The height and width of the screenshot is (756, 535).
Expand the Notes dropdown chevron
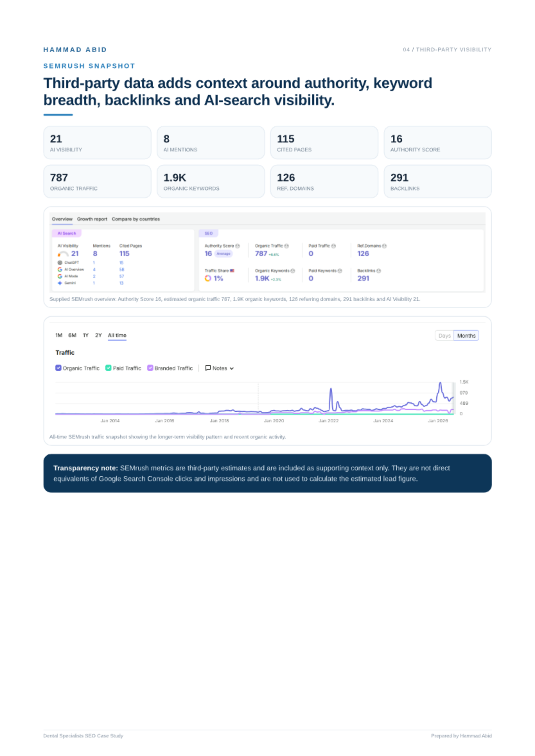pos(232,368)
